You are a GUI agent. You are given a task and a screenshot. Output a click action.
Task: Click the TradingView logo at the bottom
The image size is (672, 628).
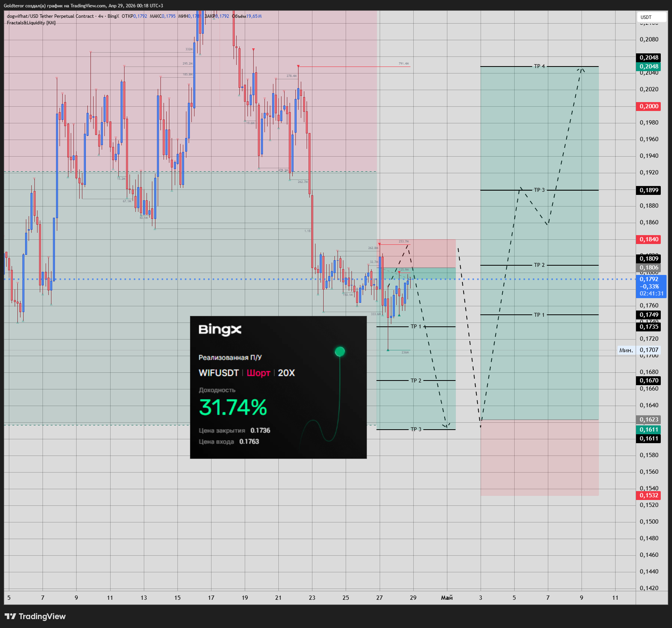click(35, 616)
